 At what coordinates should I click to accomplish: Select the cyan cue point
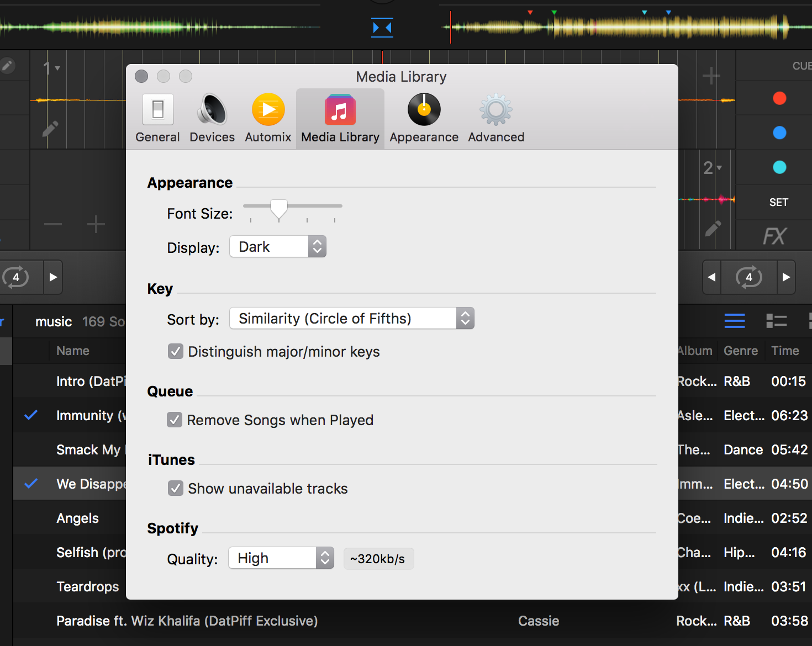(779, 167)
